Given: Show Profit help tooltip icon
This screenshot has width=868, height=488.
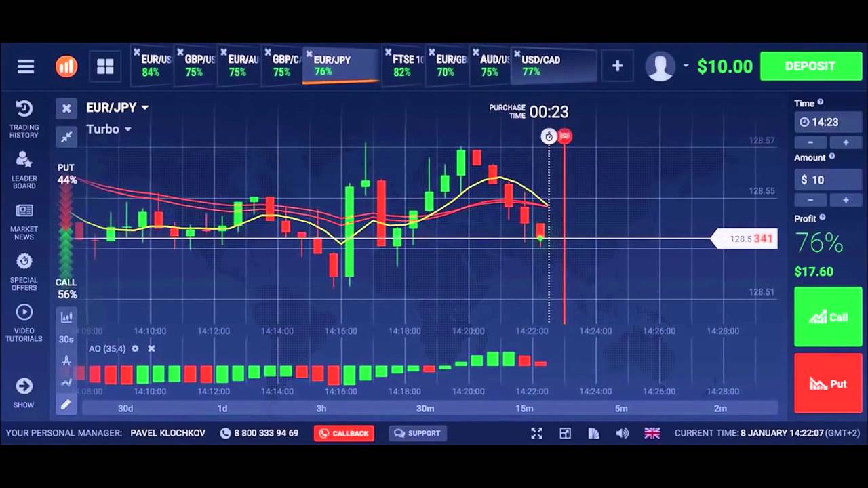Looking at the screenshot, I should [823, 218].
